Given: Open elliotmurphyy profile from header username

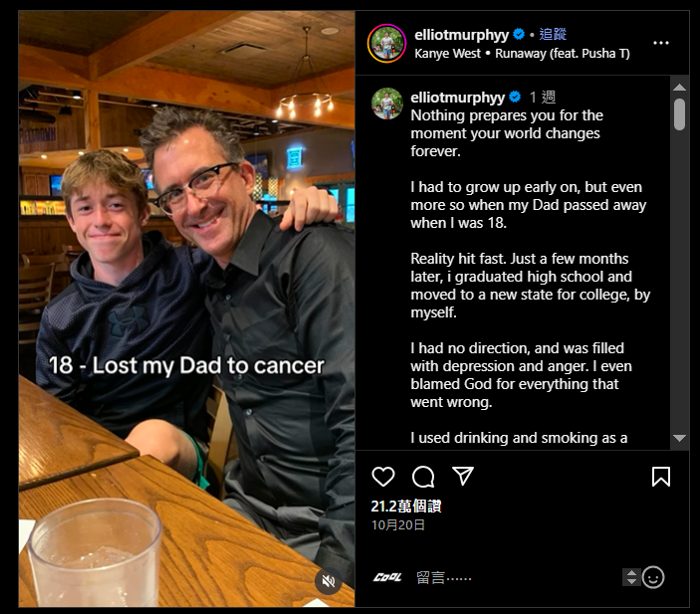Looking at the screenshot, I should click(x=461, y=34).
